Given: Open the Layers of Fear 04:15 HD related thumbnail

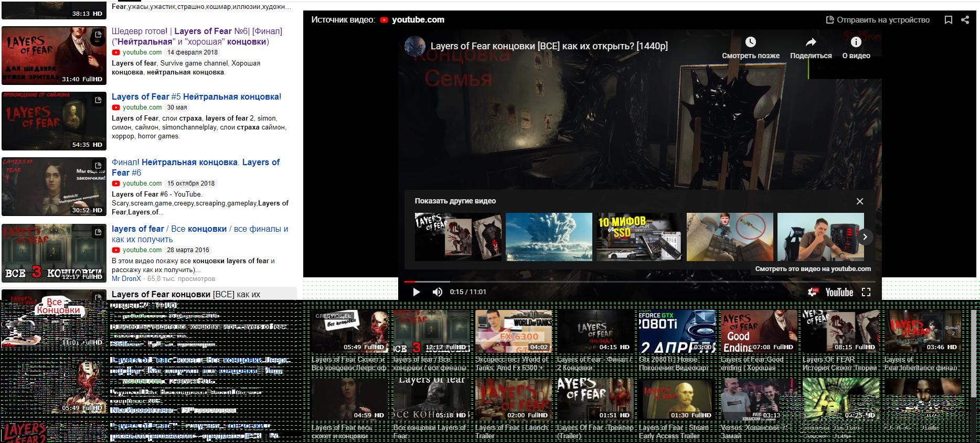Looking at the screenshot, I should click(x=595, y=331).
